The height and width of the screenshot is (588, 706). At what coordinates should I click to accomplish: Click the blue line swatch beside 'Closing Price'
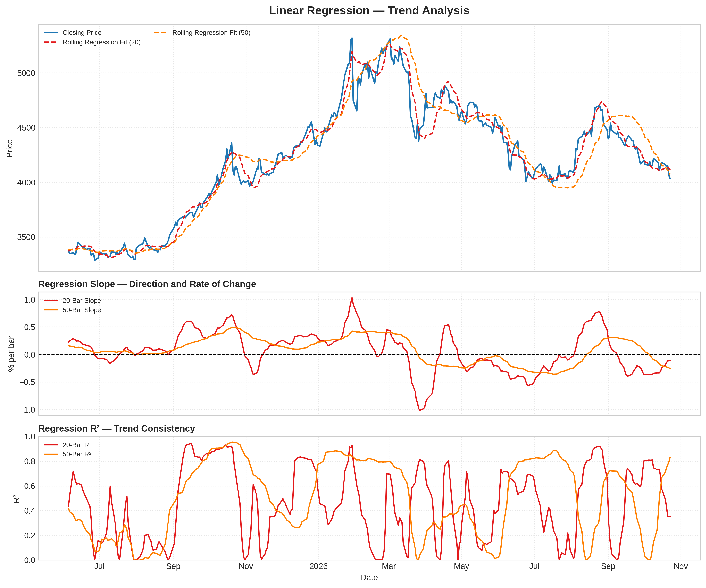point(51,33)
